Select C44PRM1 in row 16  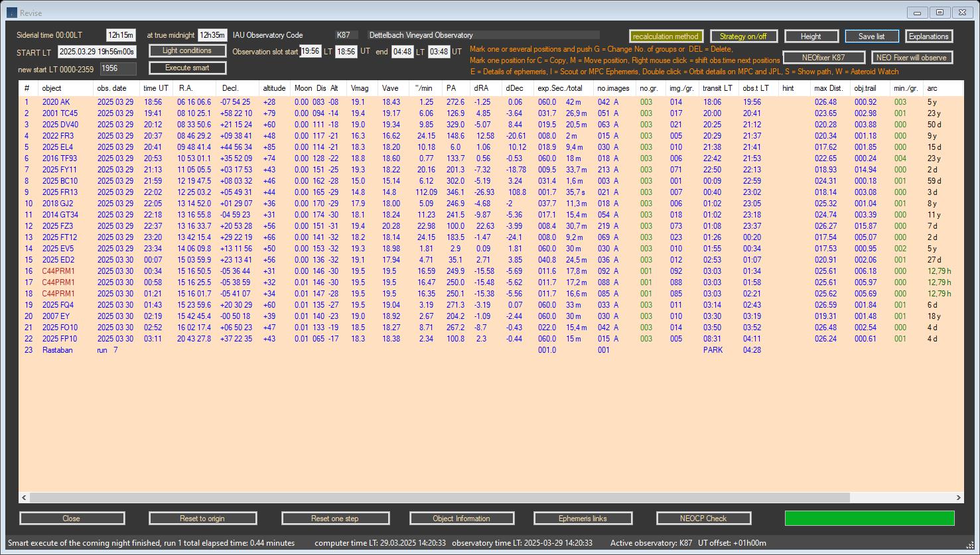click(58, 271)
